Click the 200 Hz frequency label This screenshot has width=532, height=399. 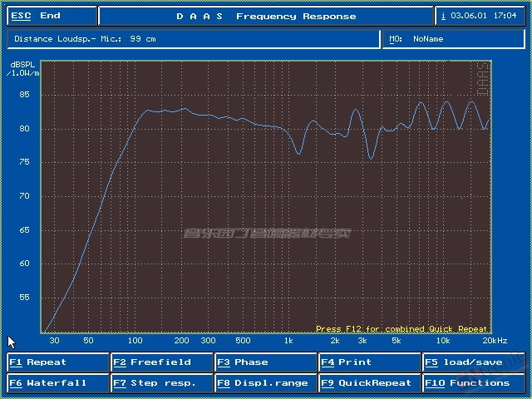click(x=181, y=341)
